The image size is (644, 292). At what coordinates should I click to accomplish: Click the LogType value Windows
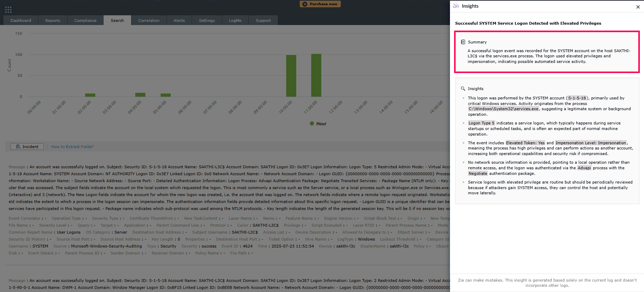[x=366, y=239]
